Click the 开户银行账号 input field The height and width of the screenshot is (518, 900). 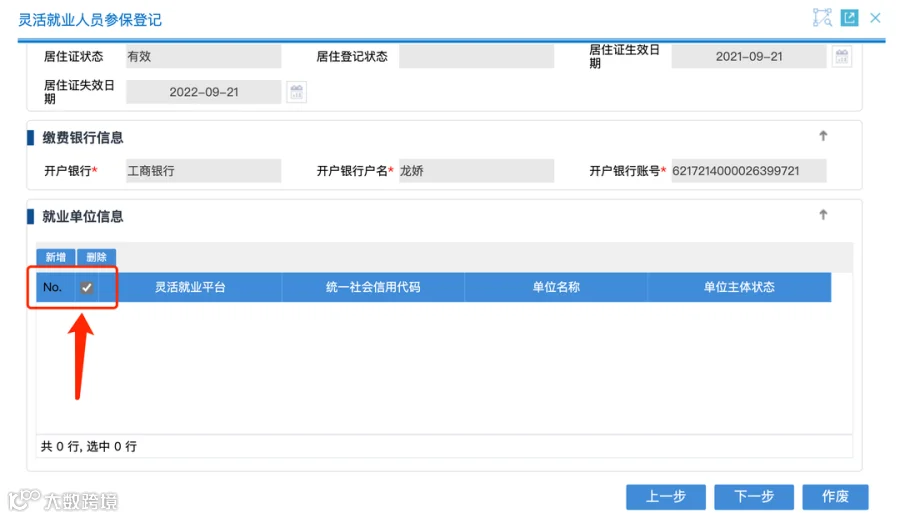click(x=749, y=171)
